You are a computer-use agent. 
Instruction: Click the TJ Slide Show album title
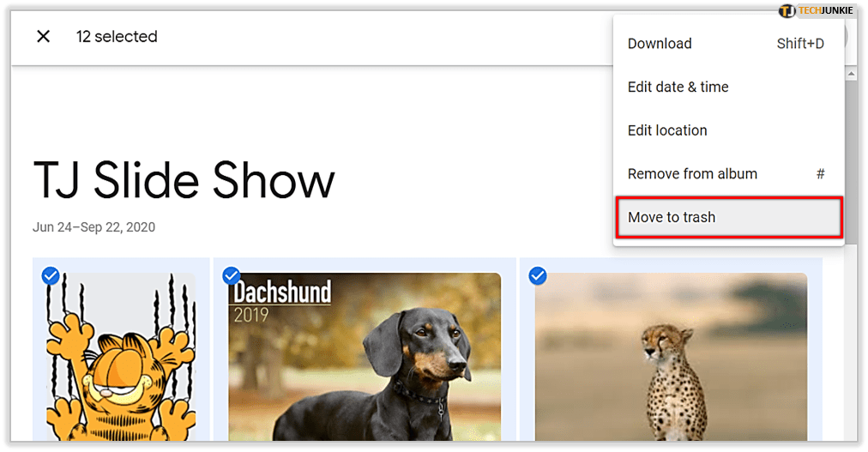tap(184, 181)
